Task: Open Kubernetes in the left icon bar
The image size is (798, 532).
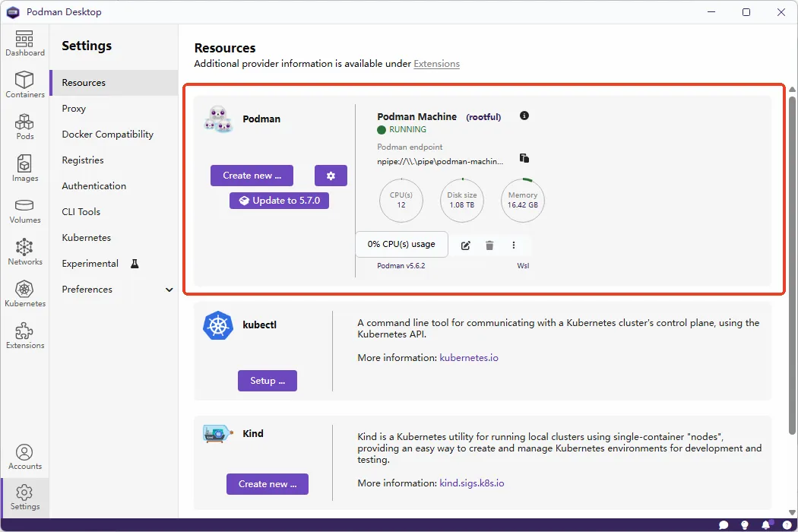Action: (x=24, y=294)
